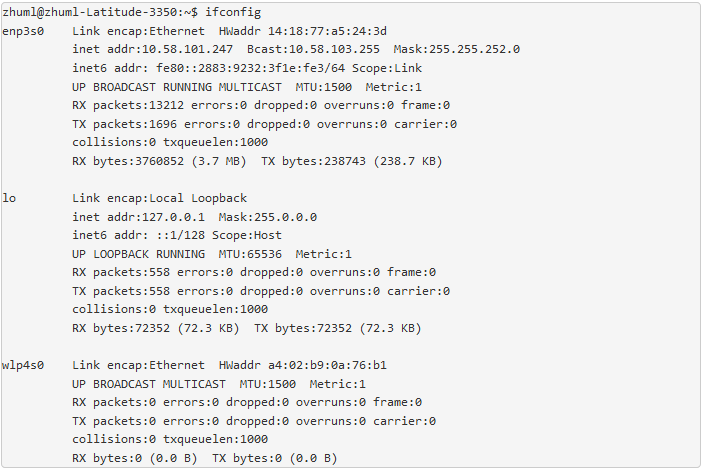Click the Mask:255.255.252.0 text
This screenshot has width=701, height=469.
[456, 49]
